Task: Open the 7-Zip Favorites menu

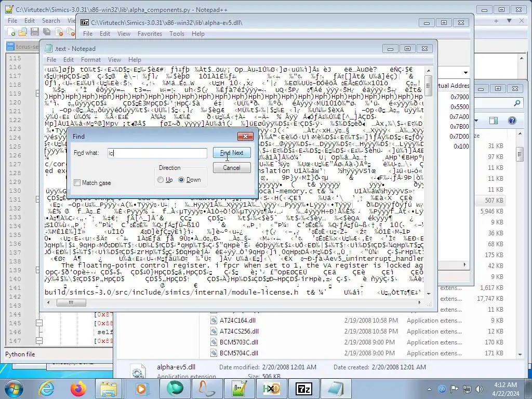Action: tap(150, 34)
